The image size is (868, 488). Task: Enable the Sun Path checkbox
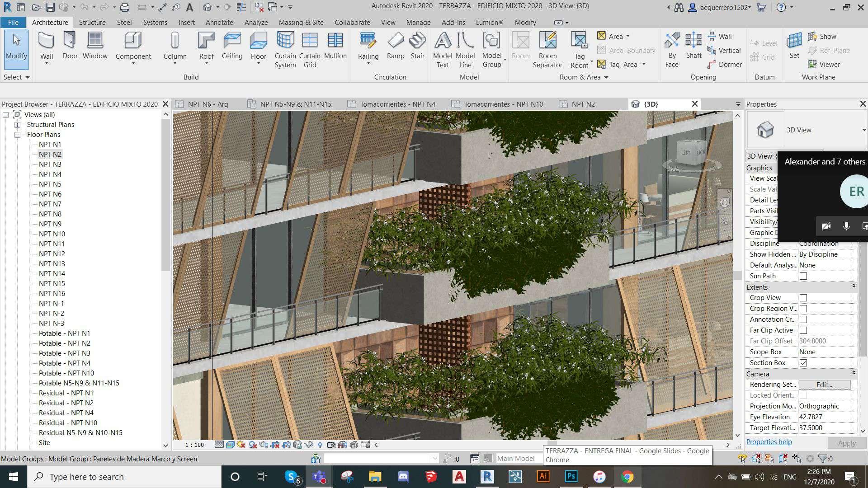pyautogui.click(x=803, y=276)
